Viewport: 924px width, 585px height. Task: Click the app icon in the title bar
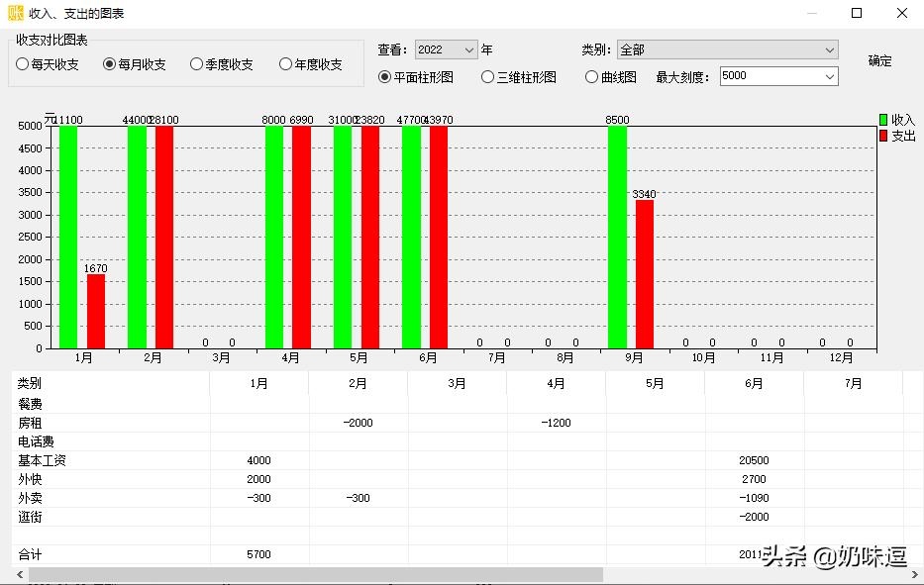pyautogui.click(x=15, y=12)
